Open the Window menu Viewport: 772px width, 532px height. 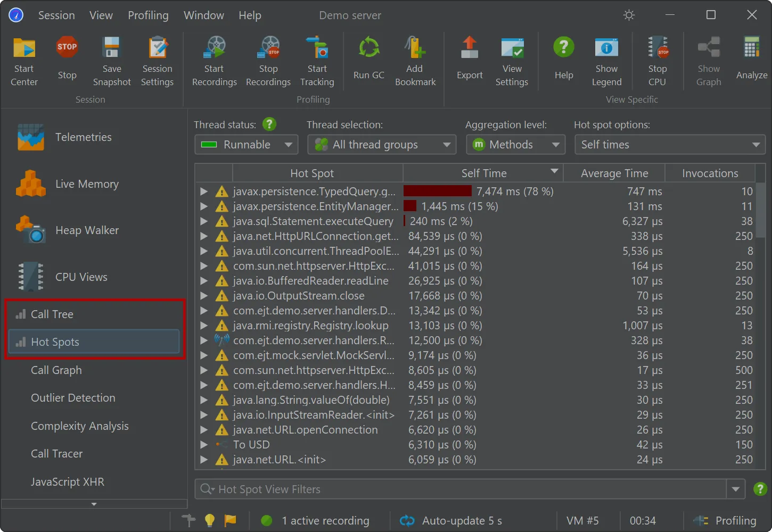(204, 15)
